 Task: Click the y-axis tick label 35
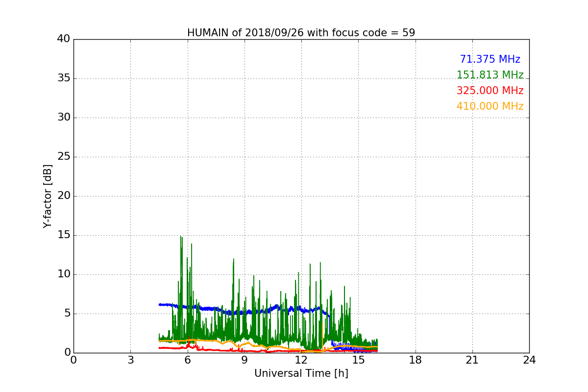[x=64, y=78]
